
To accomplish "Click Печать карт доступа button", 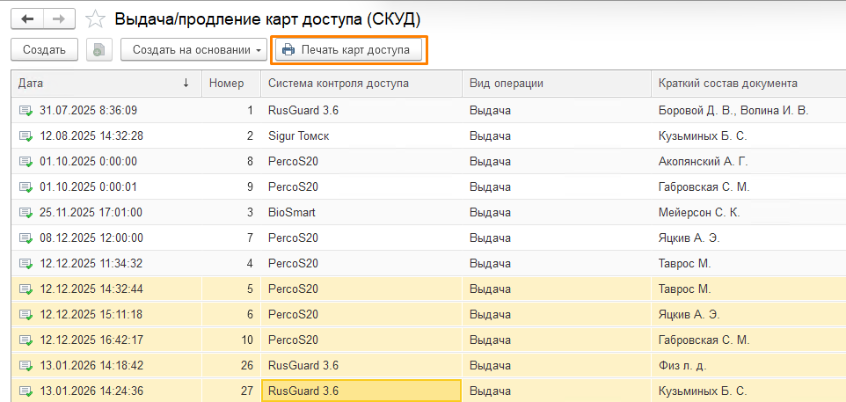I will click(x=347, y=50).
